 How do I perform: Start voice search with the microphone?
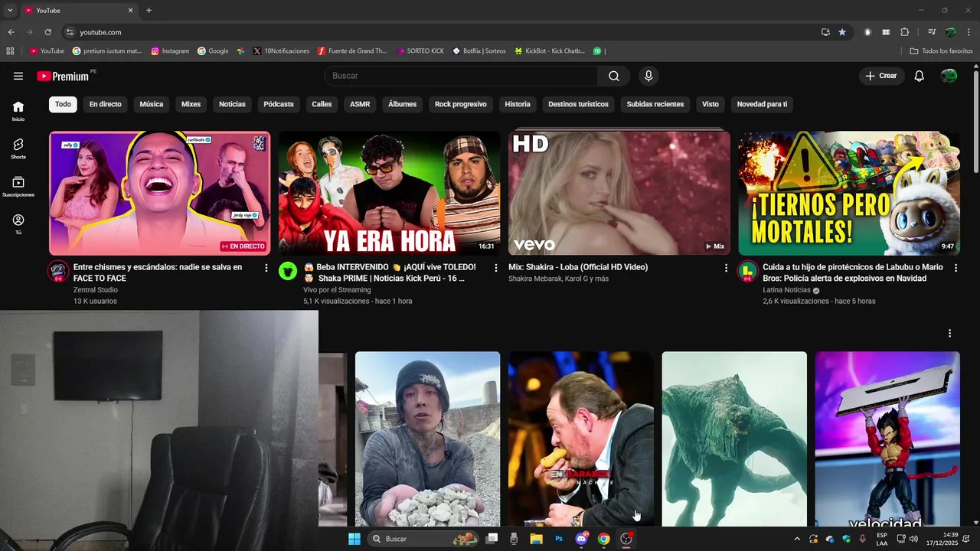648,76
